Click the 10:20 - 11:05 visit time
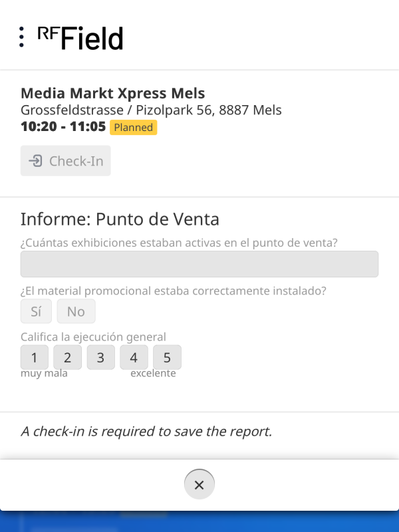This screenshot has height=532, width=399. (x=63, y=127)
